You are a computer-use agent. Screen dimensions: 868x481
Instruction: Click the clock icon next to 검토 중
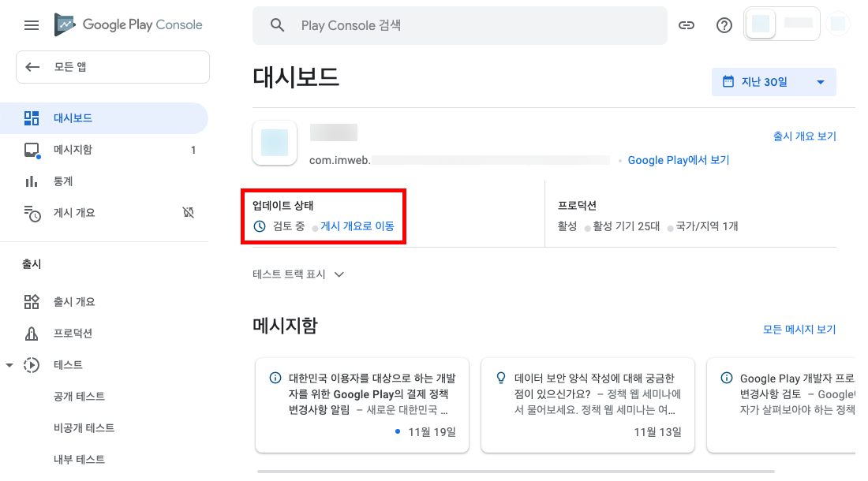[260, 226]
